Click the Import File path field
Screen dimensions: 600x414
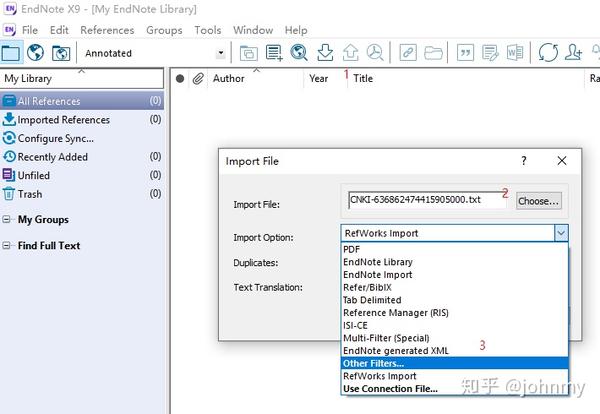click(427, 200)
